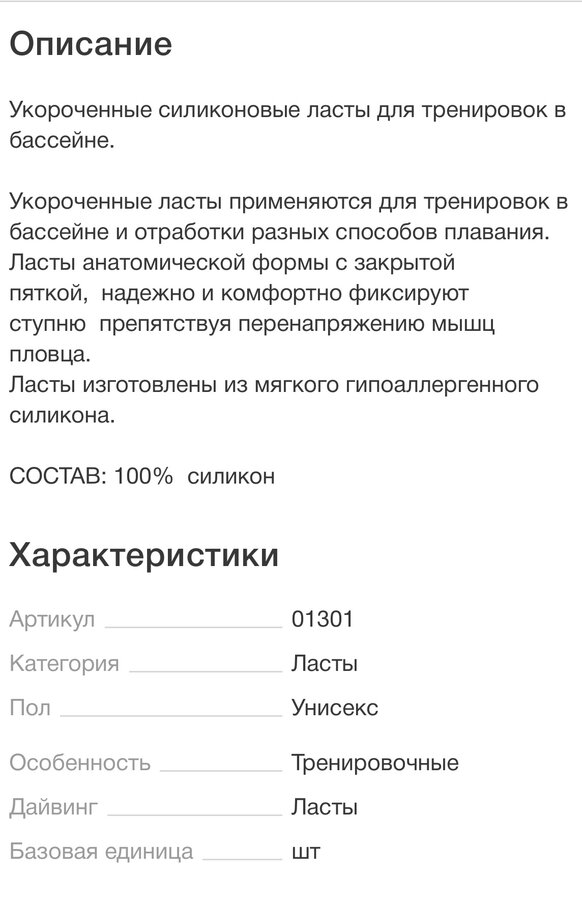Click the sentence about отработки разных способов плавания
The width and height of the screenshot is (582, 900).
pyautogui.click(x=288, y=216)
